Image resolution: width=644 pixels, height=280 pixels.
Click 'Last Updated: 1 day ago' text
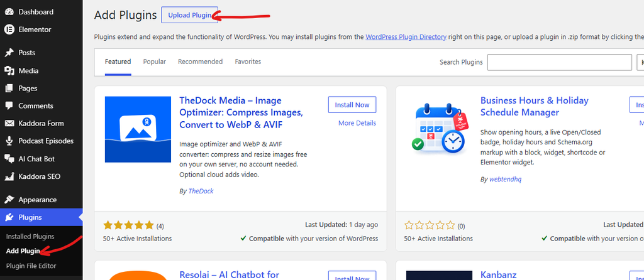pos(341,225)
